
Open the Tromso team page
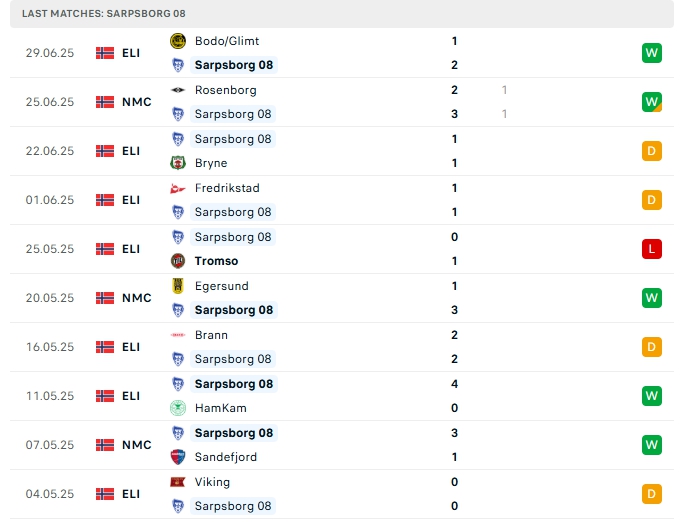point(216,261)
